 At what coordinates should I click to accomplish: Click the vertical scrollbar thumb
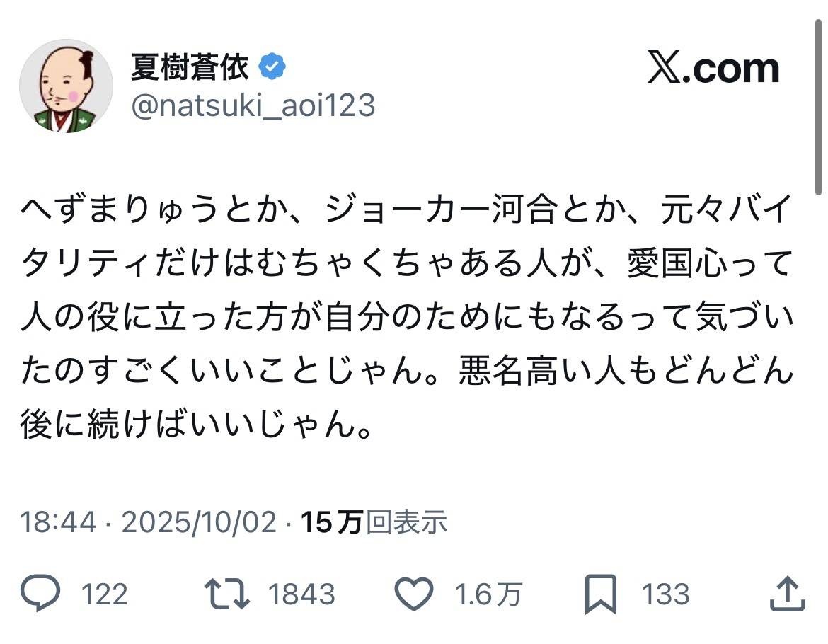(x=818, y=106)
